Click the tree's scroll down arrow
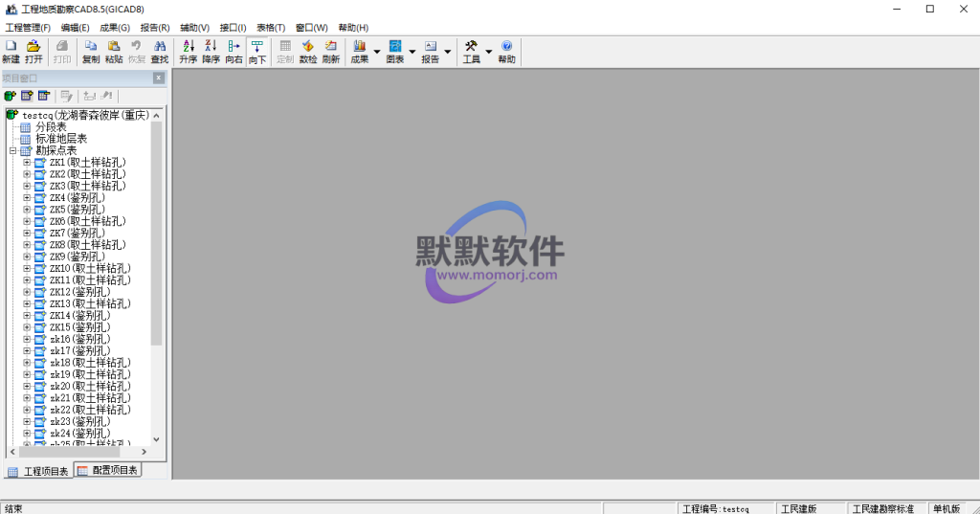 [156, 439]
